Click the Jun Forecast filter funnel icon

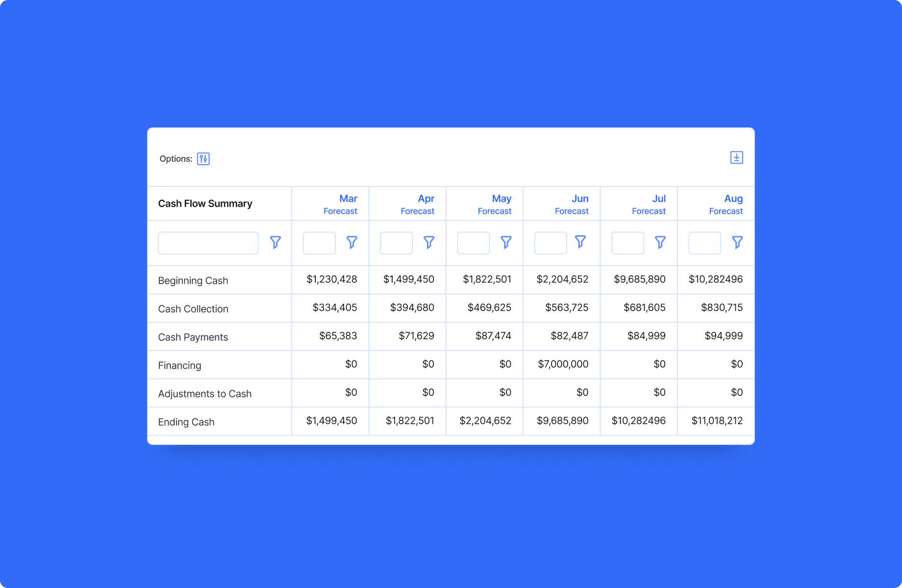click(581, 242)
